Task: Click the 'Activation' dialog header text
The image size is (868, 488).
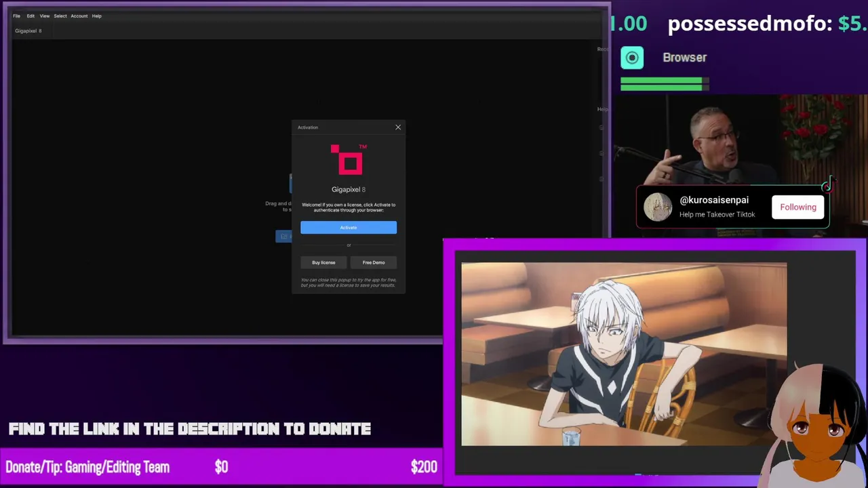Action: [308, 127]
